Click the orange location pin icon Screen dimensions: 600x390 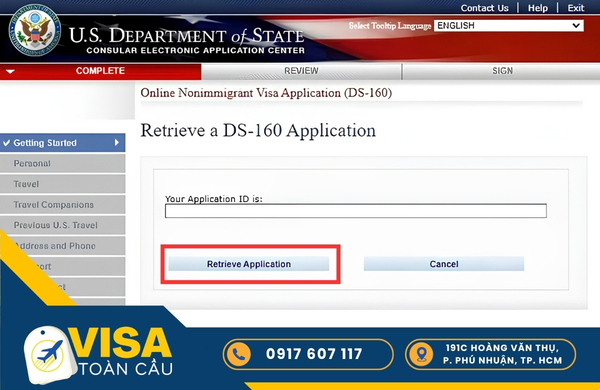coord(421,354)
